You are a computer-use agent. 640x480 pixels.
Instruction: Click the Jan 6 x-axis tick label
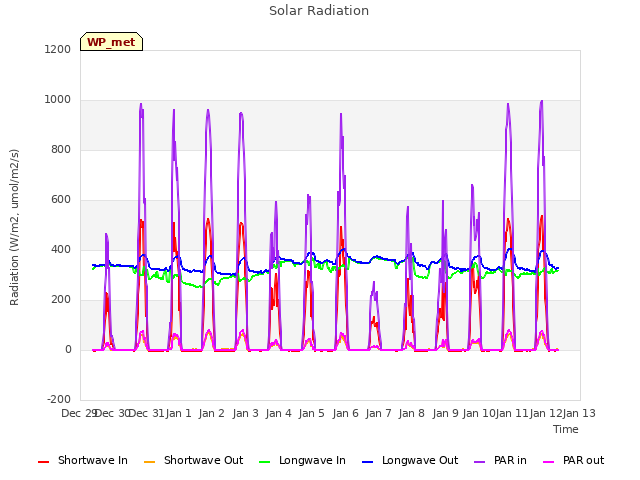[345, 413]
